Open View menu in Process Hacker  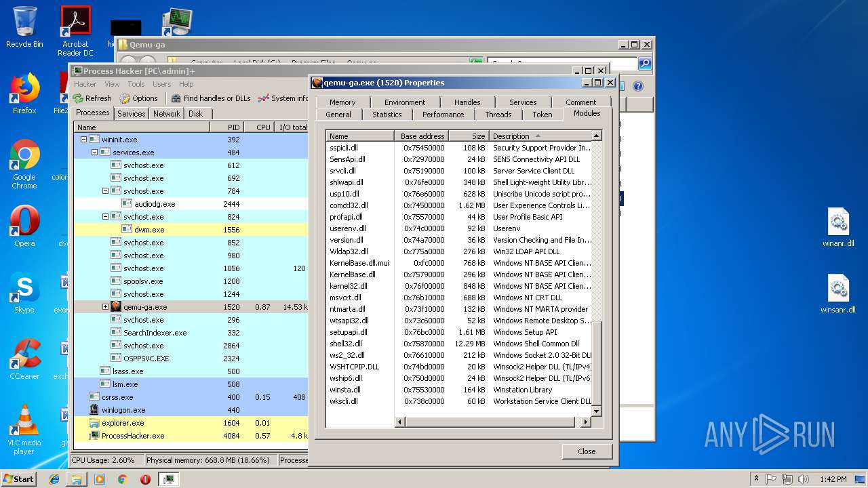pyautogui.click(x=112, y=84)
